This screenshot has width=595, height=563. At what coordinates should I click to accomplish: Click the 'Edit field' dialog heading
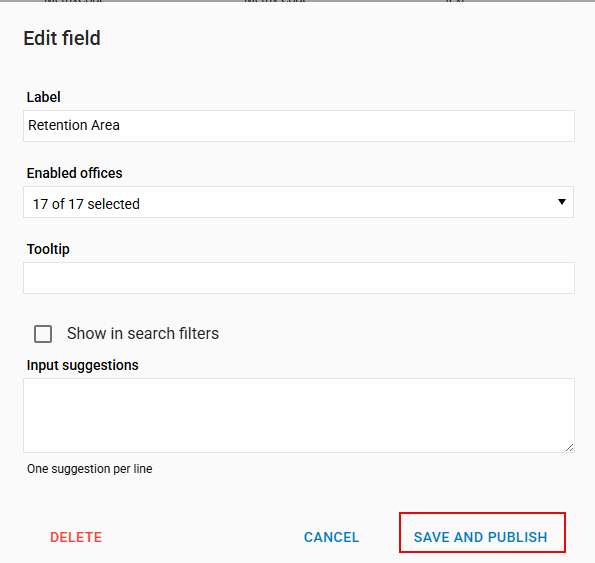62,38
